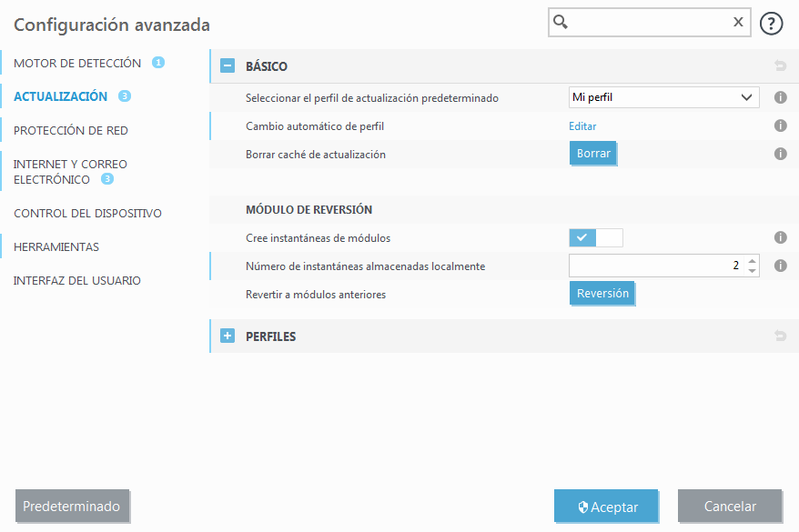Click the Predeterminado button

[72, 506]
